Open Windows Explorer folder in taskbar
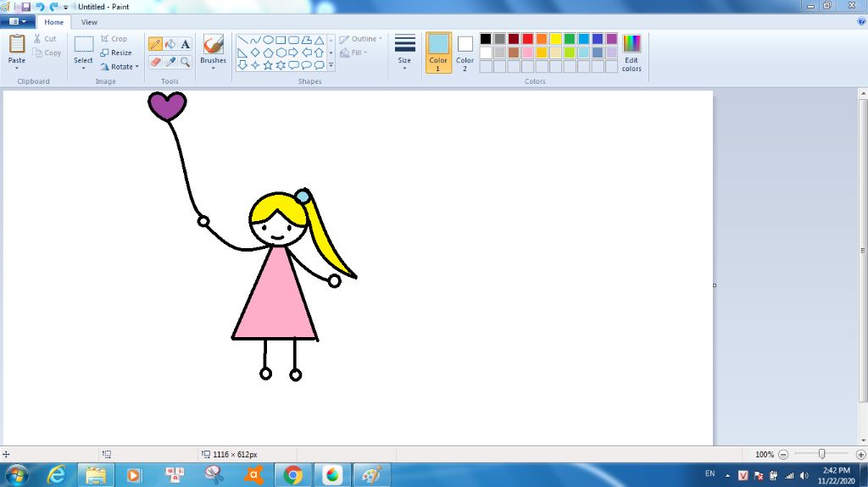 tap(96, 475)
